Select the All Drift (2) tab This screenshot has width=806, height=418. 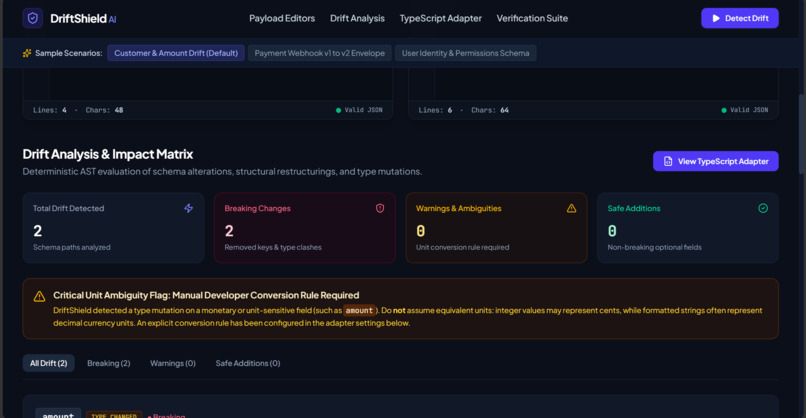(x=48, y=363)
